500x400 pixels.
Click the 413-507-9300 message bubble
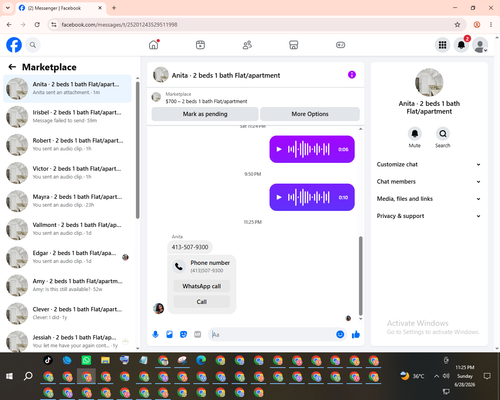click(190, 247)
